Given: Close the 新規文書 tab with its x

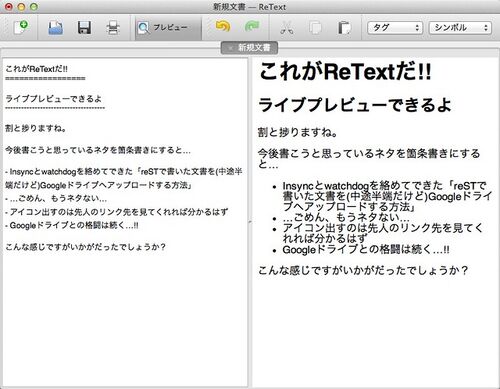Looking at the screenshot, I should (230, 48).
